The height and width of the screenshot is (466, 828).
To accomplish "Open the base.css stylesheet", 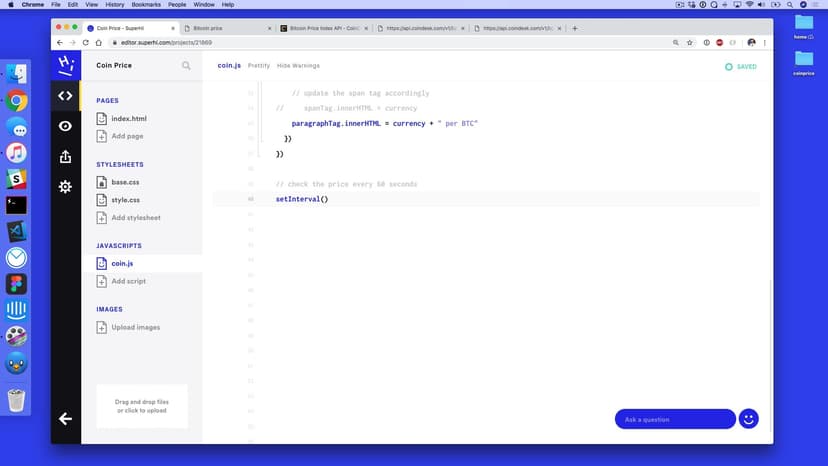I will 125,182.
